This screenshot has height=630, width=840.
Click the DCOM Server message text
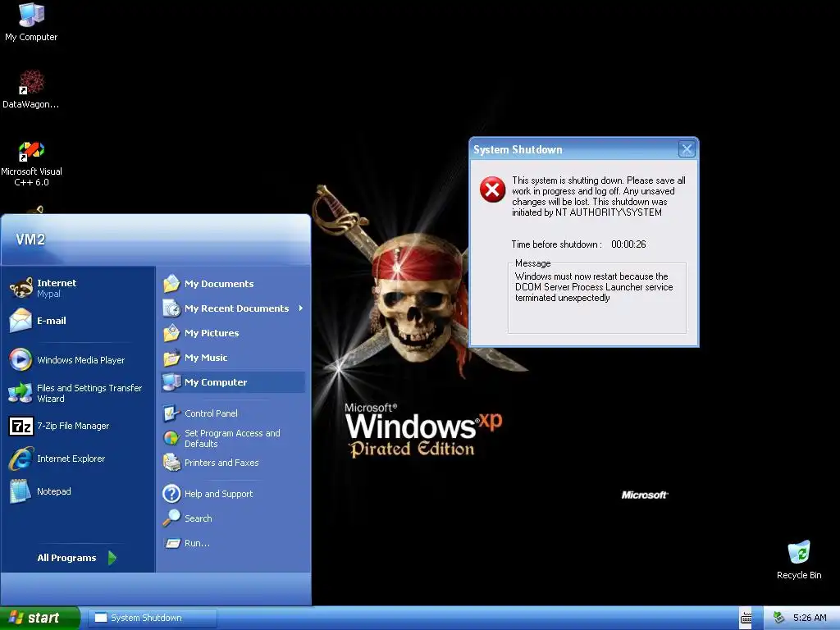pos(594,287)
